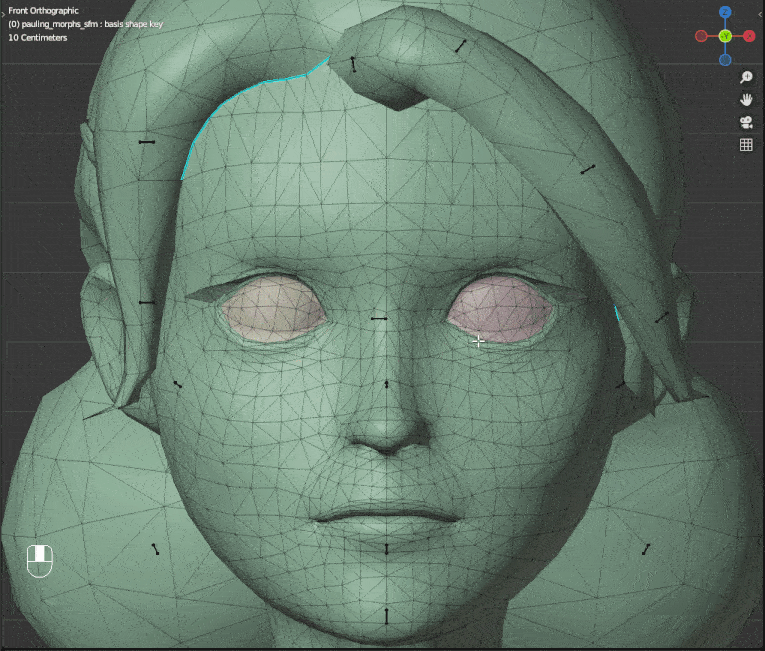Expand the sidebar with the top-right arrow
This screenshot has height=651, width=765.
(x=761, y=15)
